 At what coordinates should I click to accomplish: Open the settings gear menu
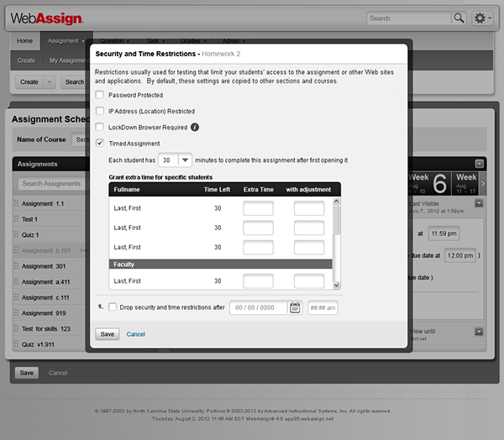[x=482, y=18]
